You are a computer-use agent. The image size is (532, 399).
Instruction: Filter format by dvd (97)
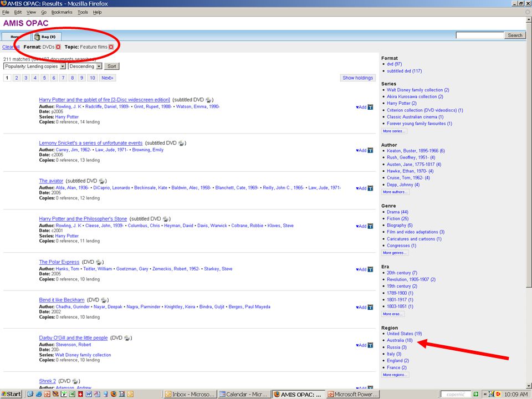[394, 64]
